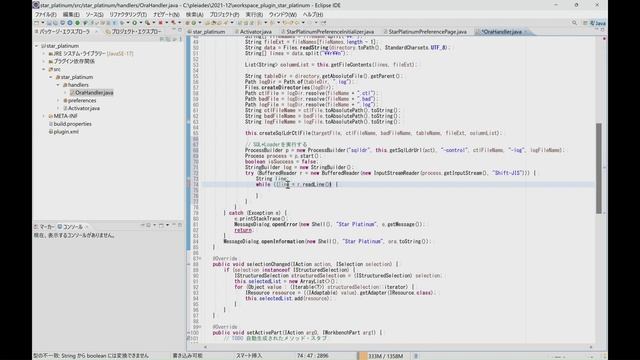Screen dimensions: 640x360
Task: Open the ナビゲート(N) menu
Action: click(166, 14)
